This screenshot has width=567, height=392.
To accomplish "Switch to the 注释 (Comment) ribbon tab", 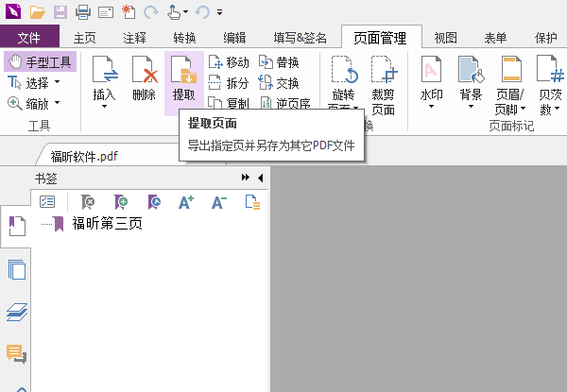I will pyautogui.click(x=135, y=38).
